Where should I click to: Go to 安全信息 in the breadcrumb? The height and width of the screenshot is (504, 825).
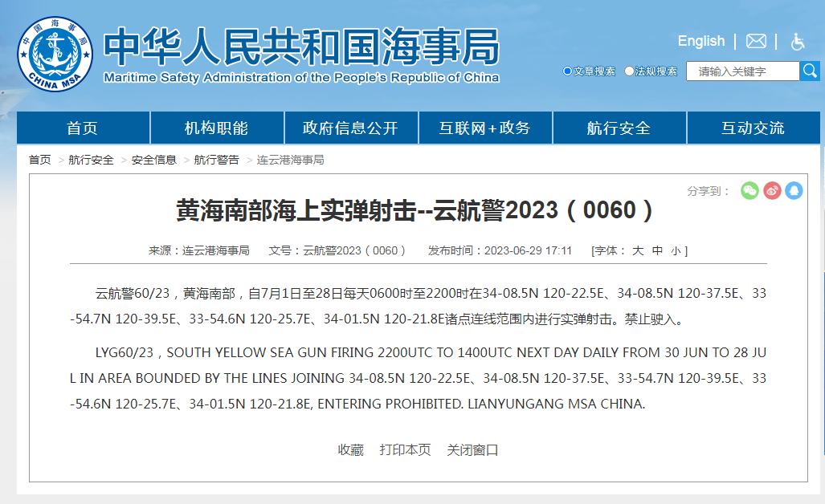tap(154, 160)
